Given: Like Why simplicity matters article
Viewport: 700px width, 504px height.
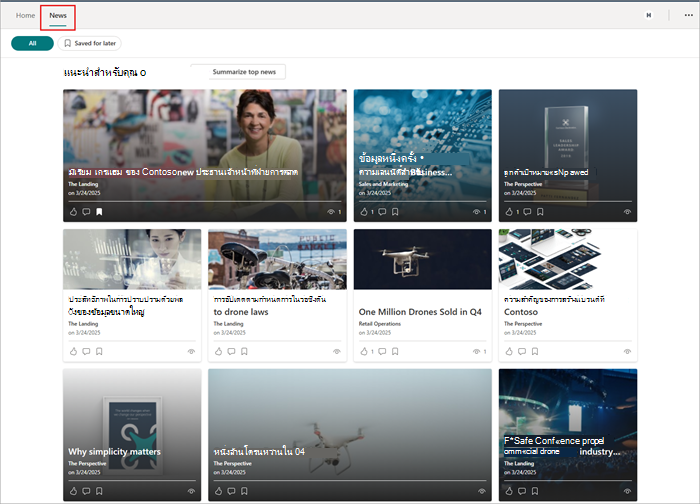Looking at the screenshot, I should click(x=74, y=491).
